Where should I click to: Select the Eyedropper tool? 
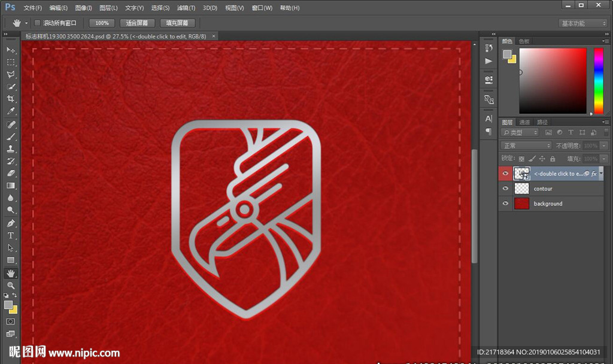click(11, 111)
